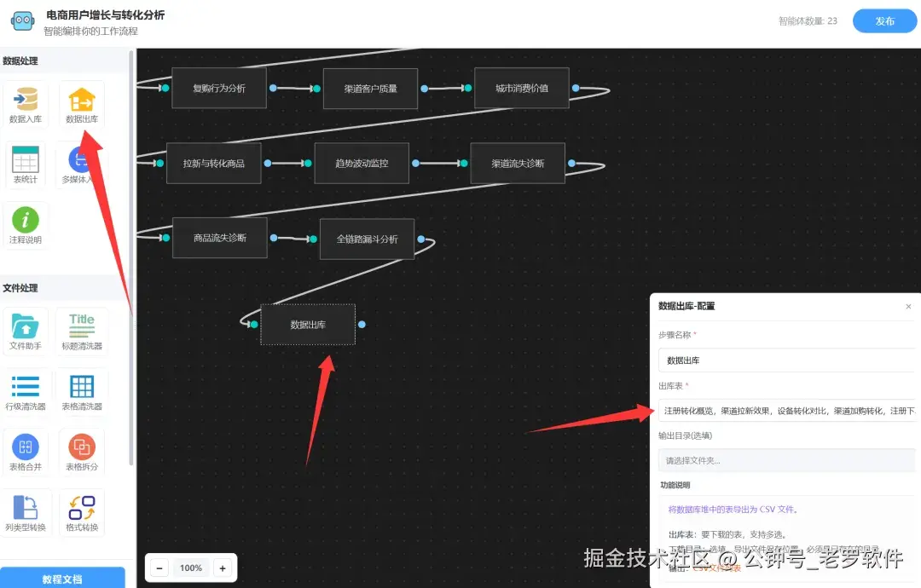The height and width of the screenshot is (588, 921).
Task: Zoom in with the plus button
Action: (223, 568)
